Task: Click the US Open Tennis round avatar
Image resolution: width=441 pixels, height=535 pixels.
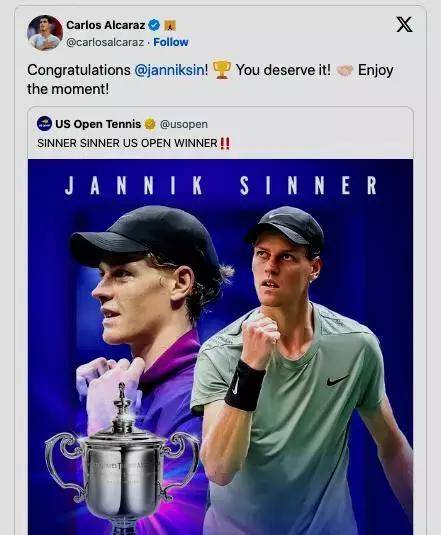Action: [x=44, y=124]
